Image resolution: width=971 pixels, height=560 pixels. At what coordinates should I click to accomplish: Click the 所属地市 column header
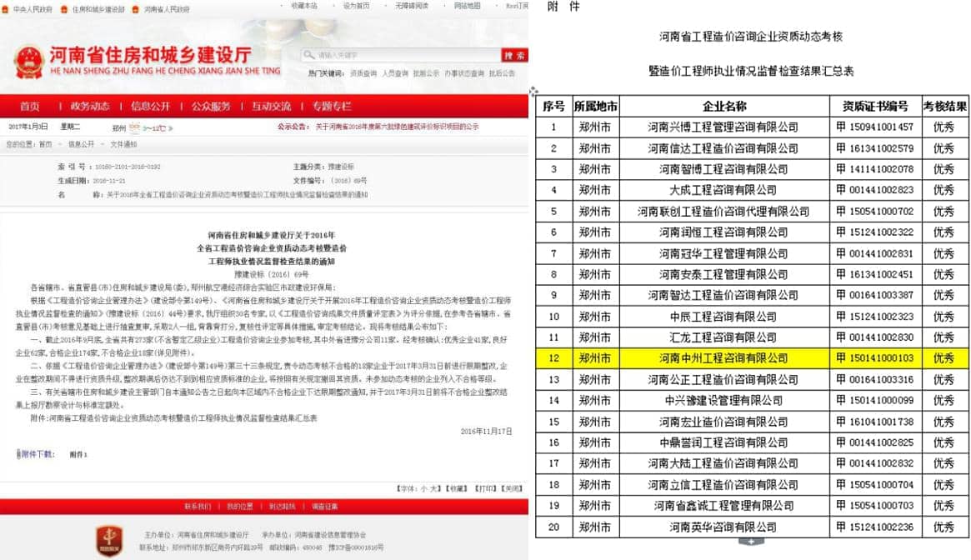595,107
